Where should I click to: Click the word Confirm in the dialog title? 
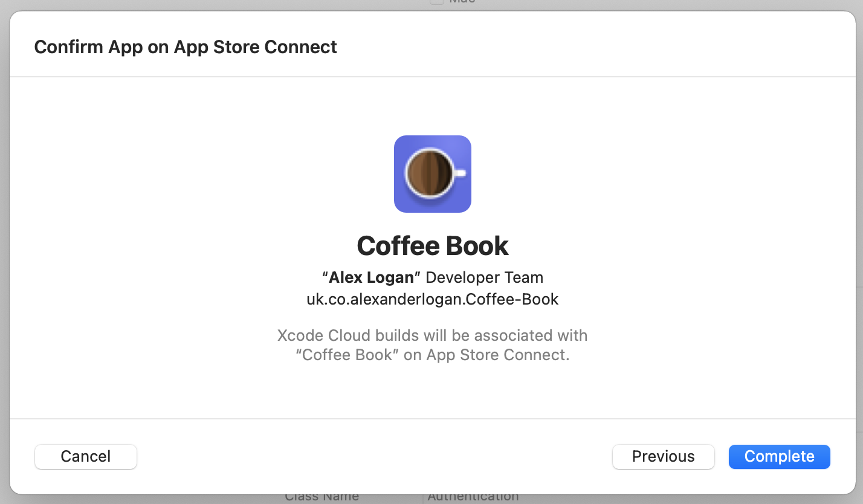pyautogui.click(x=69, y=47)
